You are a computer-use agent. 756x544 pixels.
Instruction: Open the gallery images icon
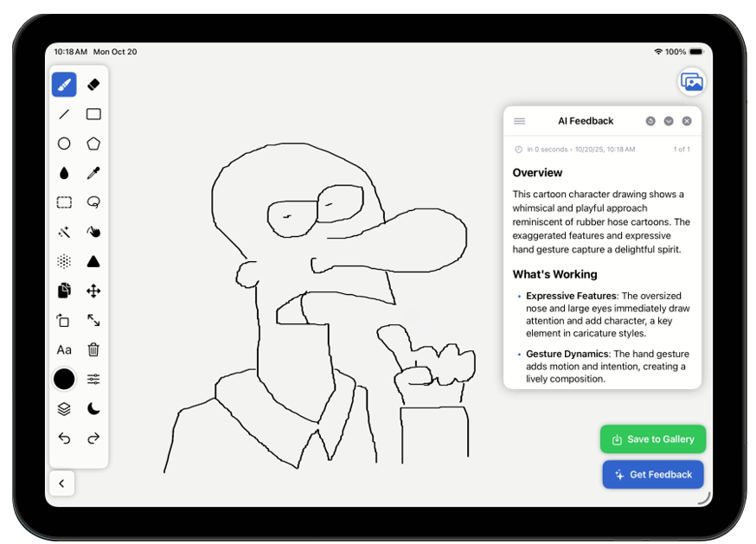pyautogui.click(x=692, y=82)
